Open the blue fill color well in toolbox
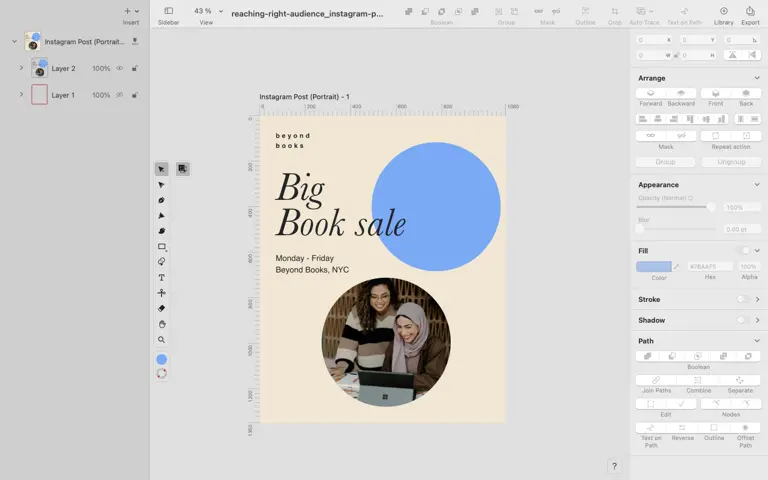The image size is (768, 480). [161, 360]
